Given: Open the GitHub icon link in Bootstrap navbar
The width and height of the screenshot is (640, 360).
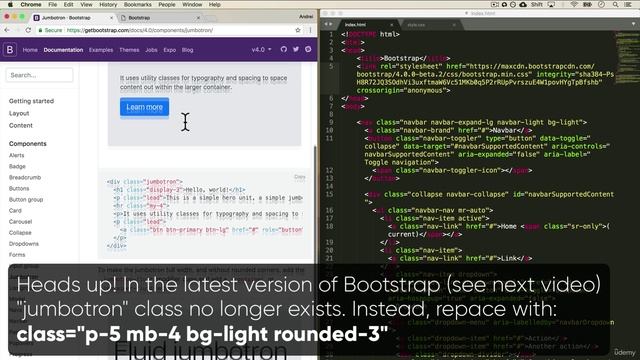Looking at the screenshot, I should 284,49.
